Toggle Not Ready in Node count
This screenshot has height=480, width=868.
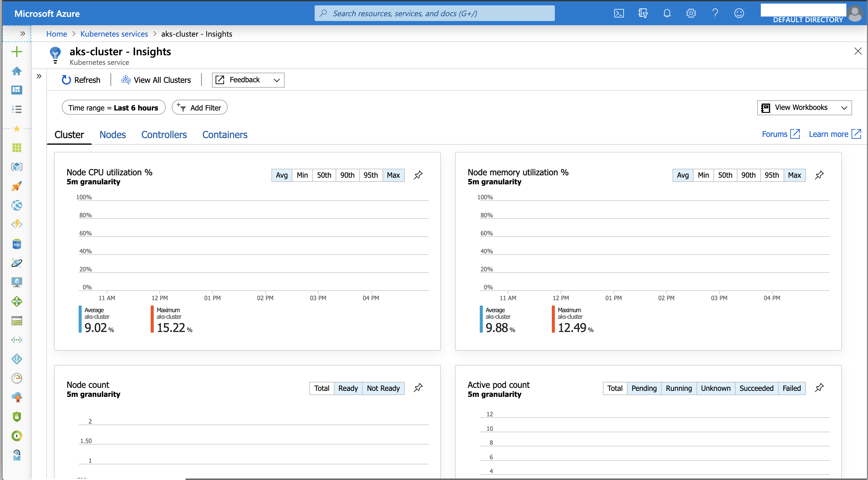383,388
